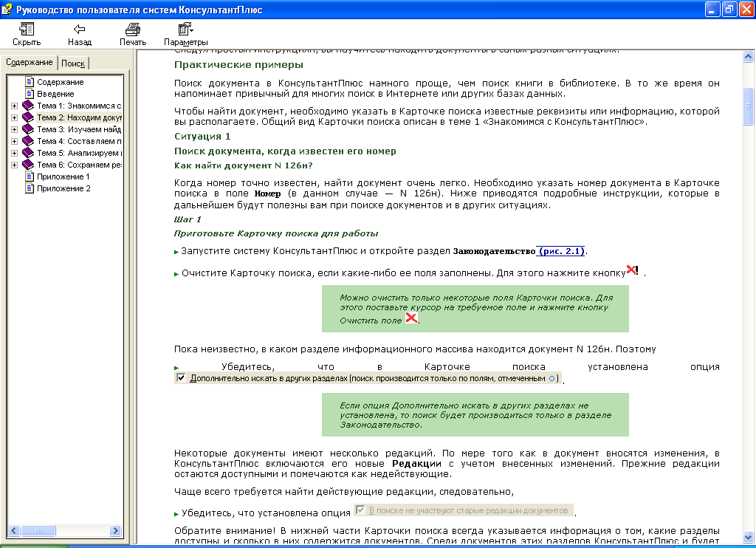Click the purple book icon for Тема 2
This screenshot has height=548, width=756.
click(28, 117)
